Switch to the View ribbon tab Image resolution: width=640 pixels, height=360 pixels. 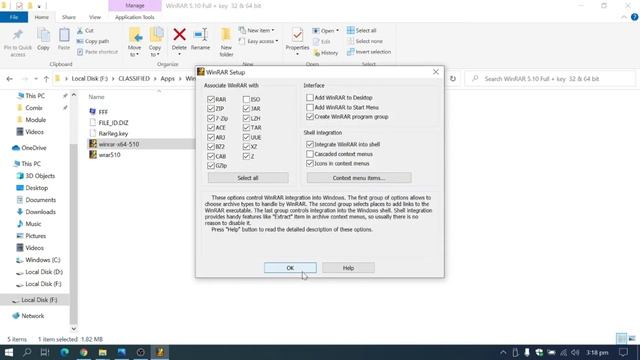pos(95,17)
